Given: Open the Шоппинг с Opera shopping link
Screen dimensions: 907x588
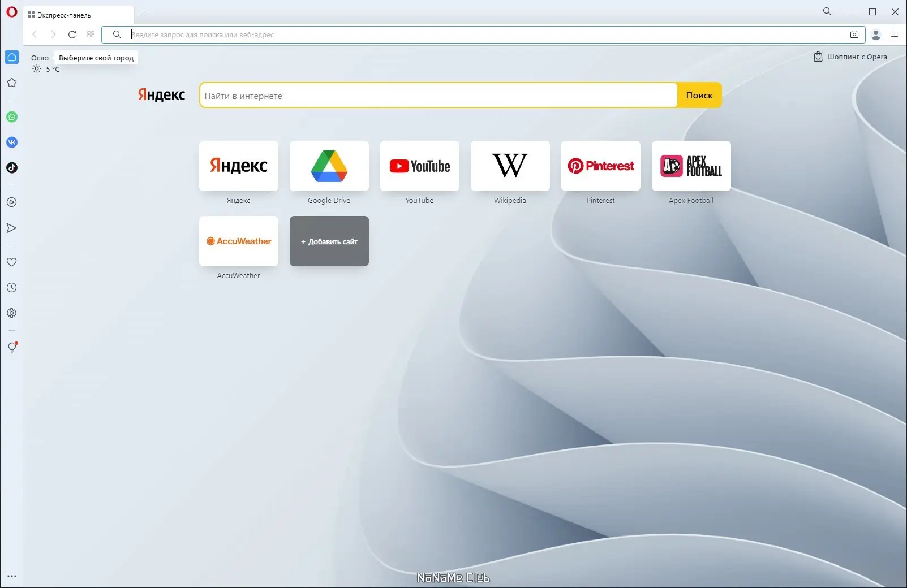Looking at the screenshot, I should [850, 57].
